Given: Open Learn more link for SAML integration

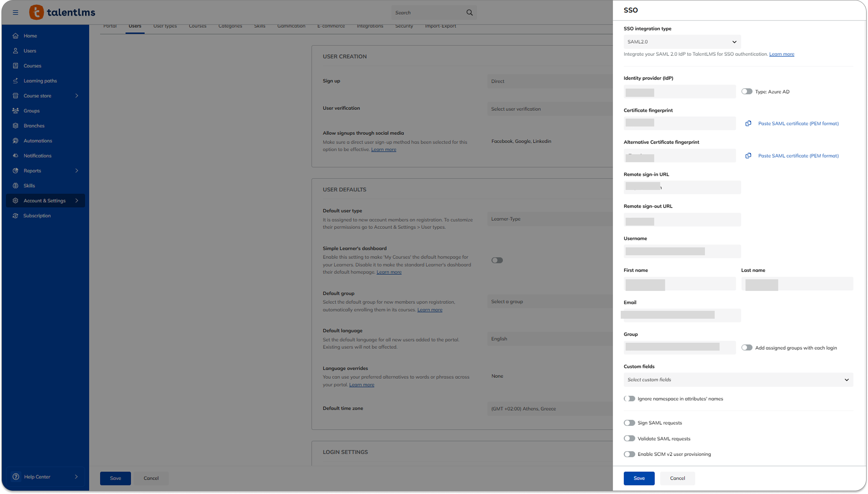Looking at the screenshot, I should [x=782, y=54].
